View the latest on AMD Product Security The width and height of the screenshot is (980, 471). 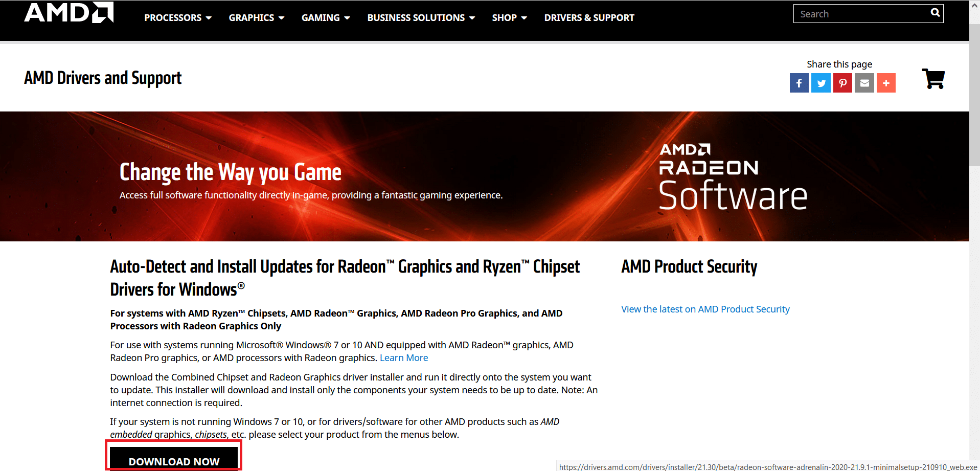coord(705,309)
